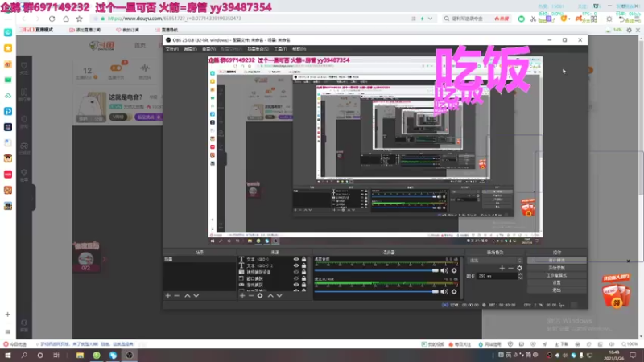The image size is (644, 362).
Task: Toggle lock on the first 文本 (GDI+) source
Action: pos(304,259)
